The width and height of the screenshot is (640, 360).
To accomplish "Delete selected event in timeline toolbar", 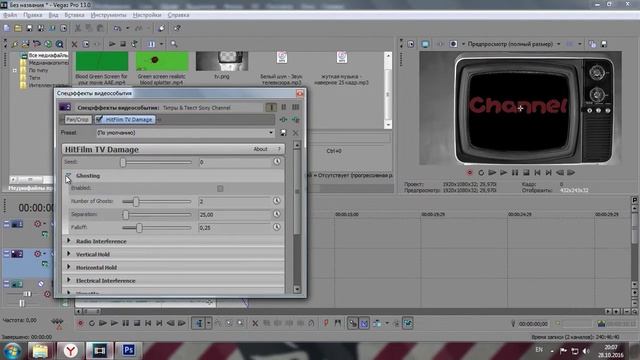I will point(255,323).
